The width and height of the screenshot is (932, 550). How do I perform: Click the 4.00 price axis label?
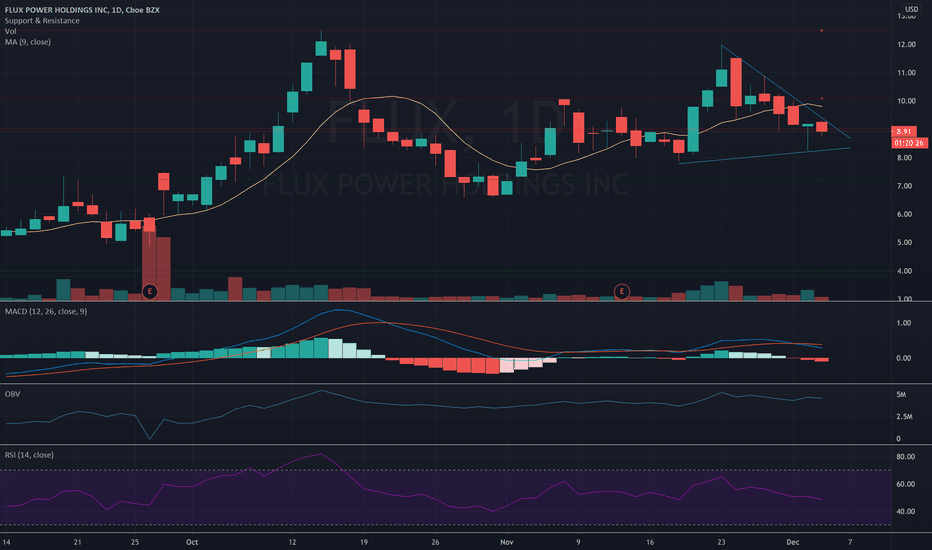point(904,271)
